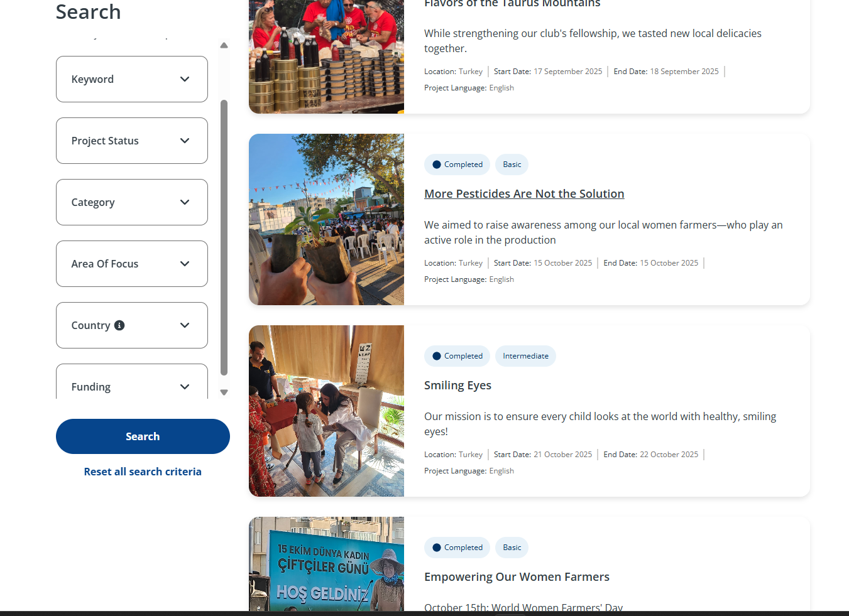Open the Category dropdown

coord(132,202)
